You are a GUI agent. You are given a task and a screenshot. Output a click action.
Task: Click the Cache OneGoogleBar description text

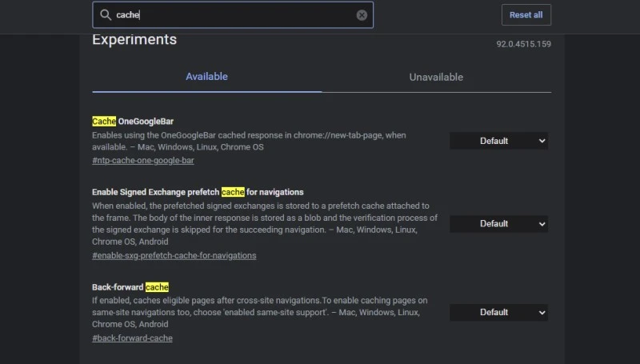coord(249,142)
